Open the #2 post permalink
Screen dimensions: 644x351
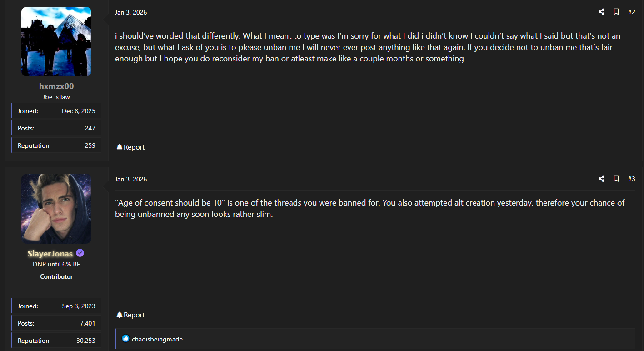(x=631, y=12)
